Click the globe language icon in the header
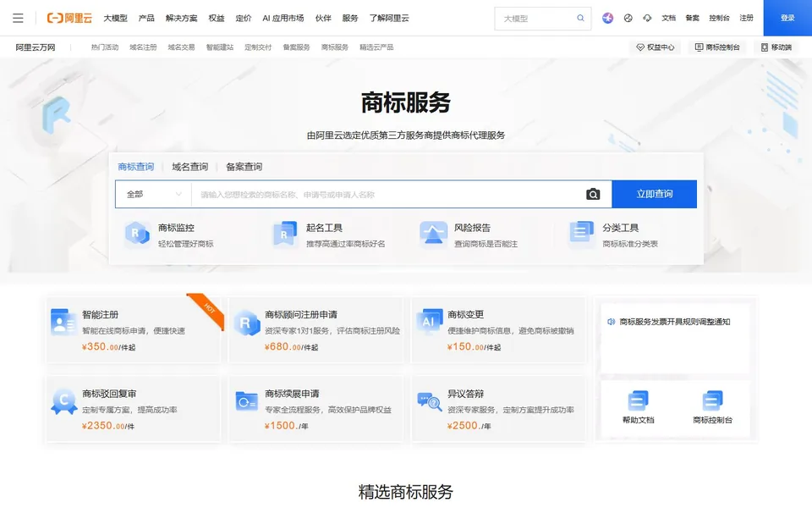Image resolution: width=812 pixels, height=508 pixels. (x=628, y=18)
